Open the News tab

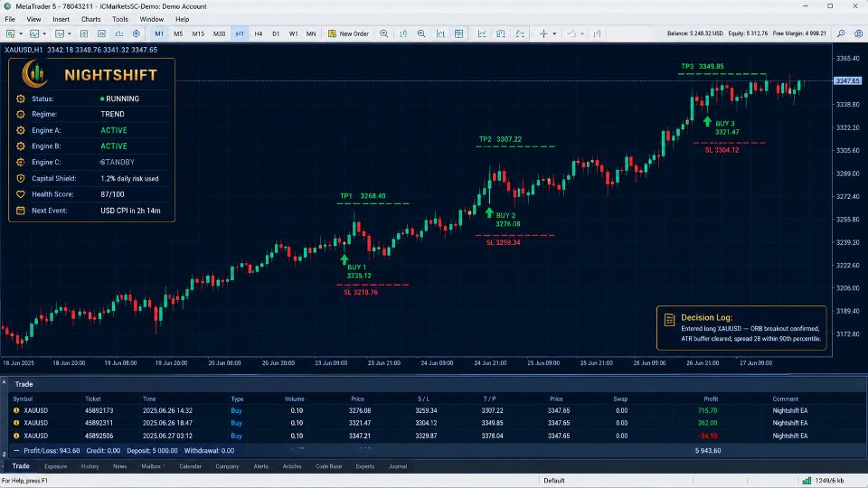tap(119, 466)
